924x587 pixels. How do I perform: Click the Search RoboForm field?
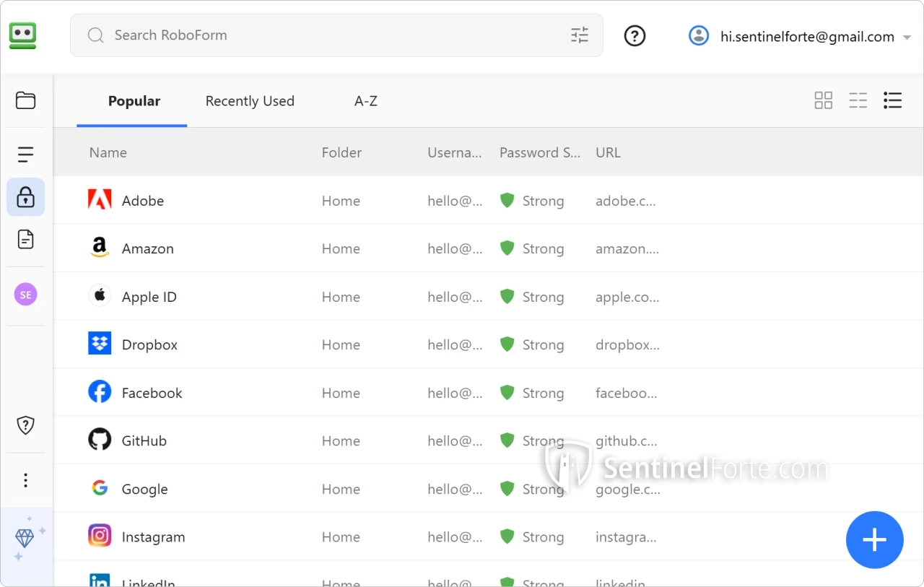[336, 35]
